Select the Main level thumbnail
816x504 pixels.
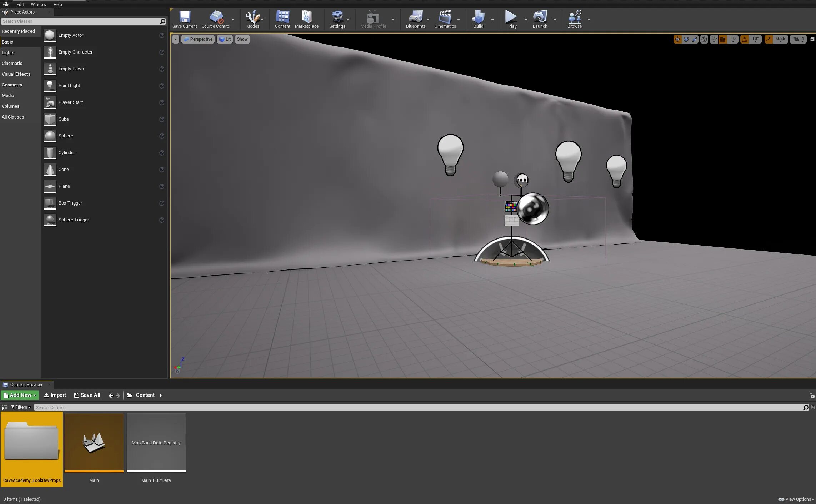coord(94,443)
